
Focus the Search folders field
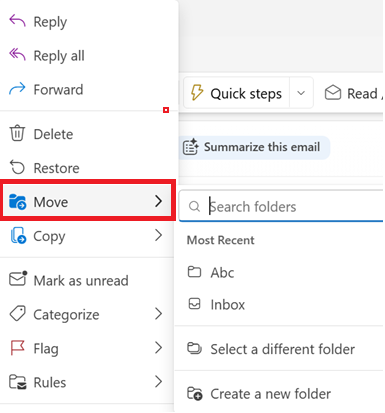[x=281, y=207]
